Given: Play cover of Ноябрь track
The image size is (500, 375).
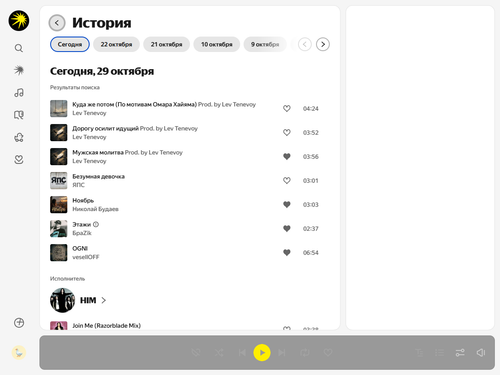Looking at the screenshot, I should click(59, 204).
